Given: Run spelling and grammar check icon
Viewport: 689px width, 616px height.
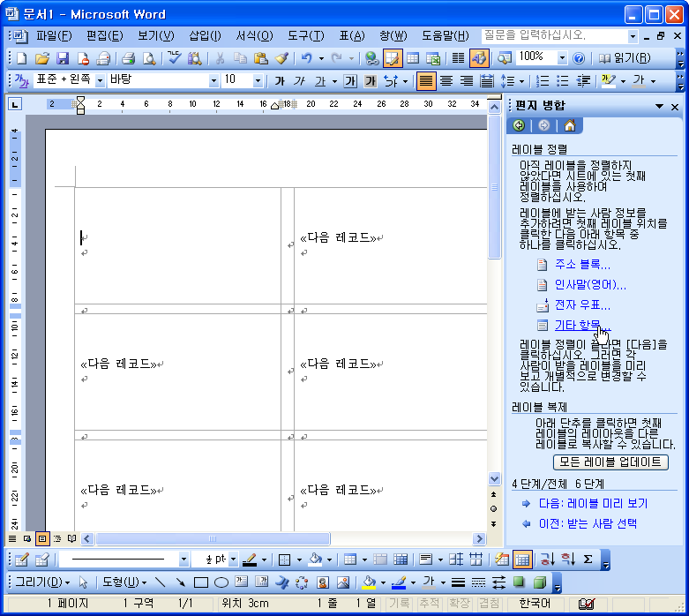Looking at the screenshot, I should click(175, 58).
